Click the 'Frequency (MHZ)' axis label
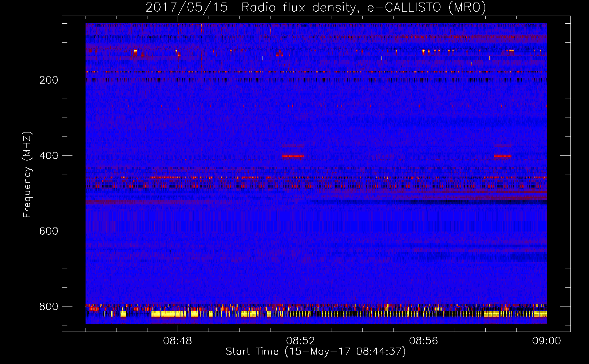589x364 pixels. coord(27,174)
